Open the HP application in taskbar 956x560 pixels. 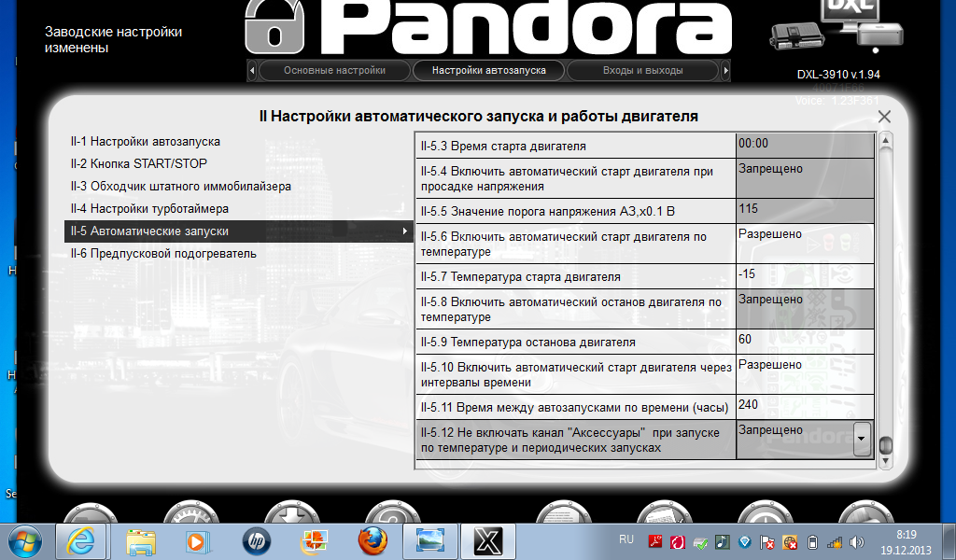click(255, 540)
